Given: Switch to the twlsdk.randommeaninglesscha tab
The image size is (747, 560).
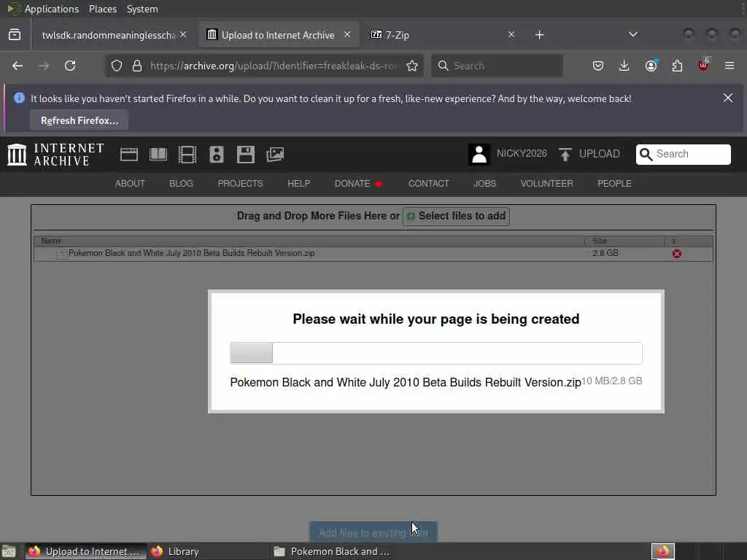Looking at the screenshot, I should pyautogui.click(x=109, y=35).
